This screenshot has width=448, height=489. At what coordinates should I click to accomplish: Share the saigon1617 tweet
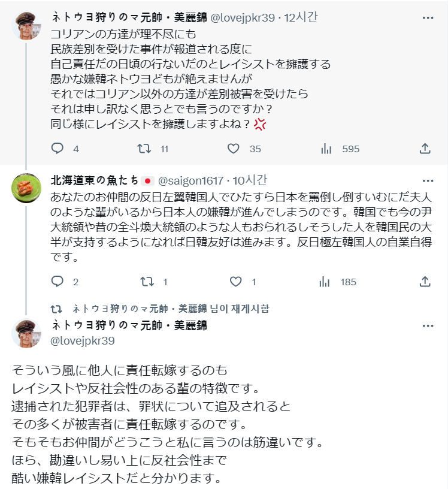(x=425, y=282)
